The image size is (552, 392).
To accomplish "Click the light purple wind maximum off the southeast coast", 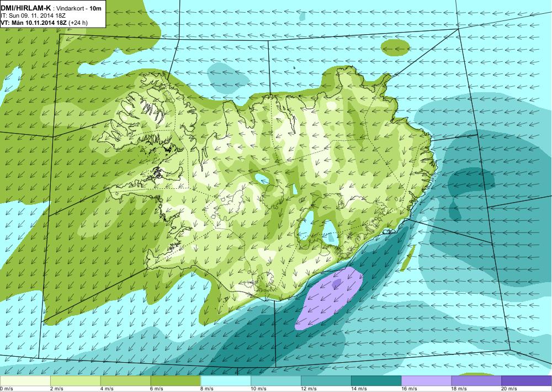I will 329,298.
